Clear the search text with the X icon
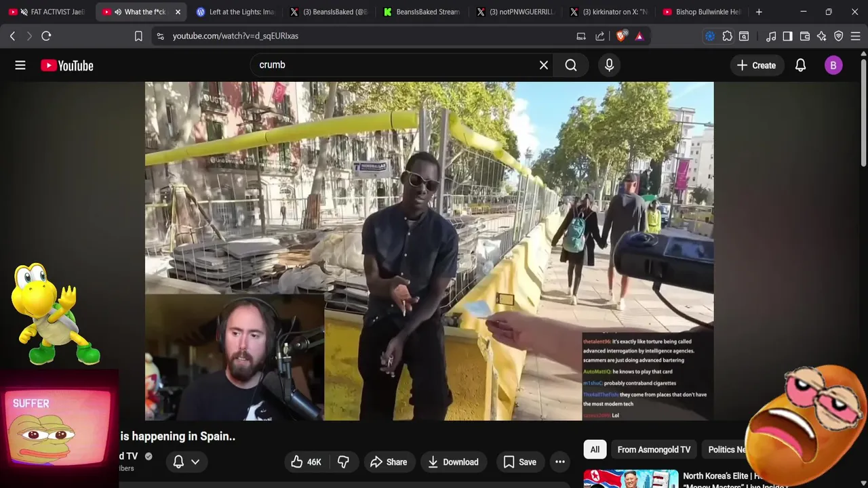868x488 pixels. (x=543, y=65)
